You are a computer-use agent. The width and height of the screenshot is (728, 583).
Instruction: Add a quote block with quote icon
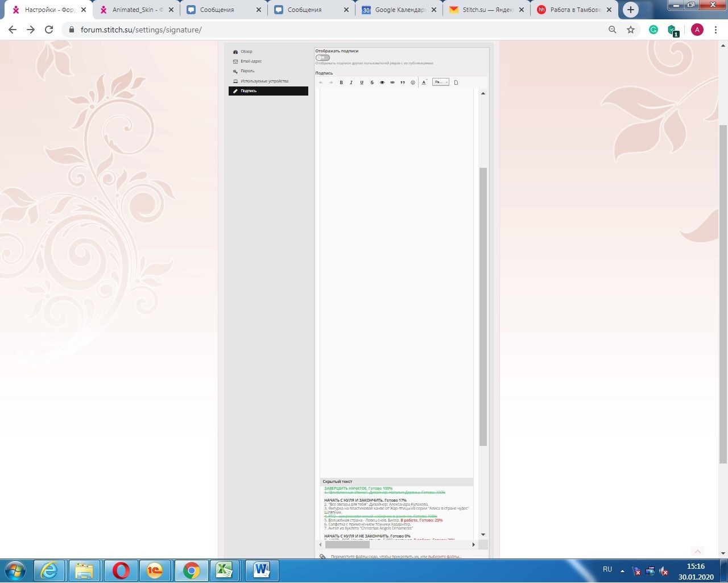(x=403, y=82)
